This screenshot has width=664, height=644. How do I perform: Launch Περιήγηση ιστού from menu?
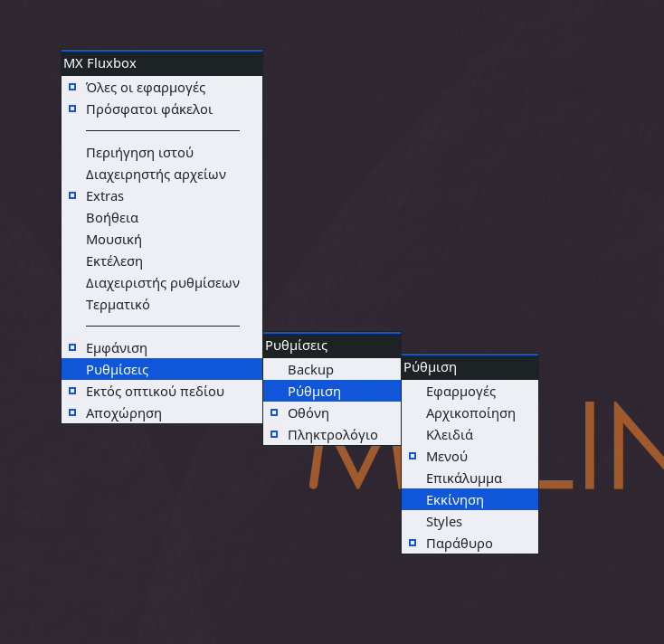point(162,153)
